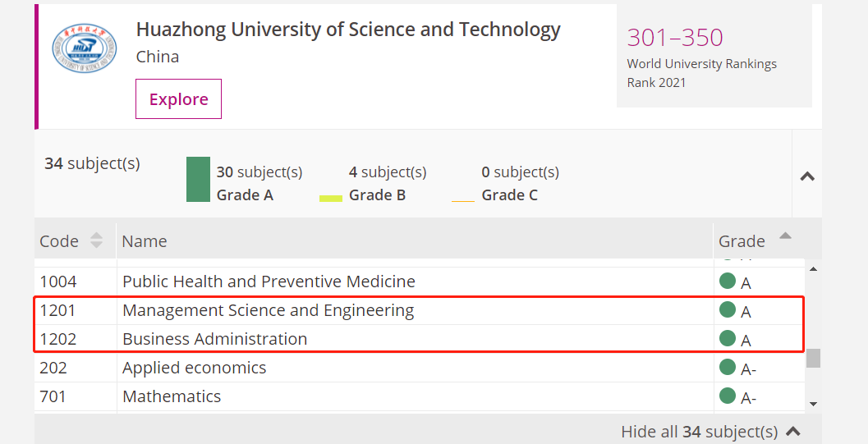Open Huazhong University of Science and Technology title

348,30
